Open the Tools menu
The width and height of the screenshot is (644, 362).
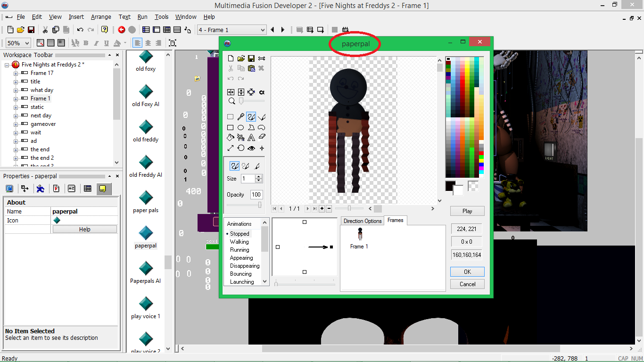coord(162,17)
